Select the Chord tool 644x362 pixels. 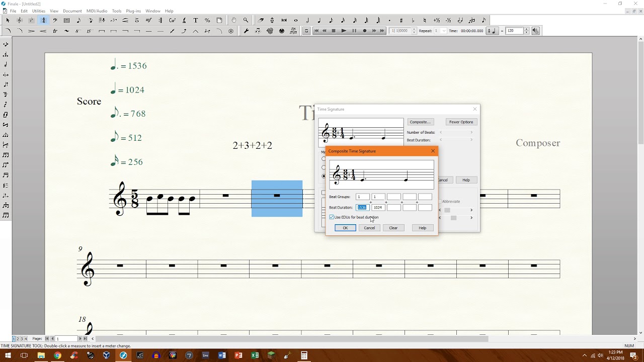(172, 20)
